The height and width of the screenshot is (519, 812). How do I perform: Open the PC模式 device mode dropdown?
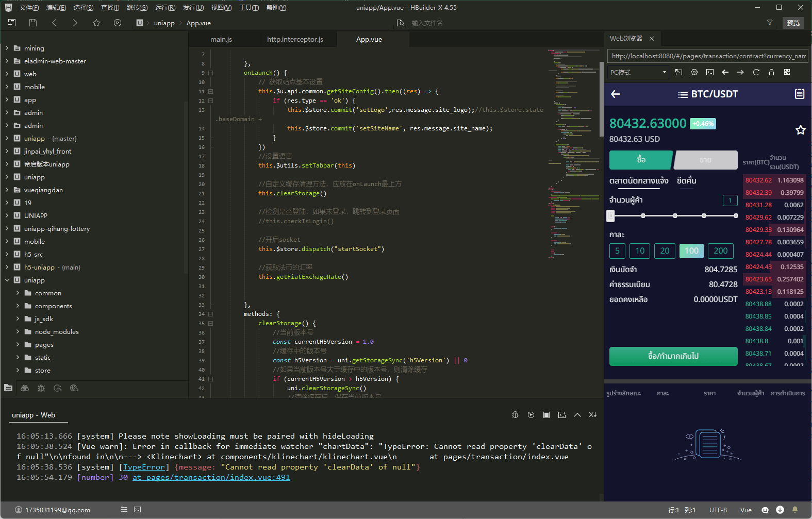638,72
